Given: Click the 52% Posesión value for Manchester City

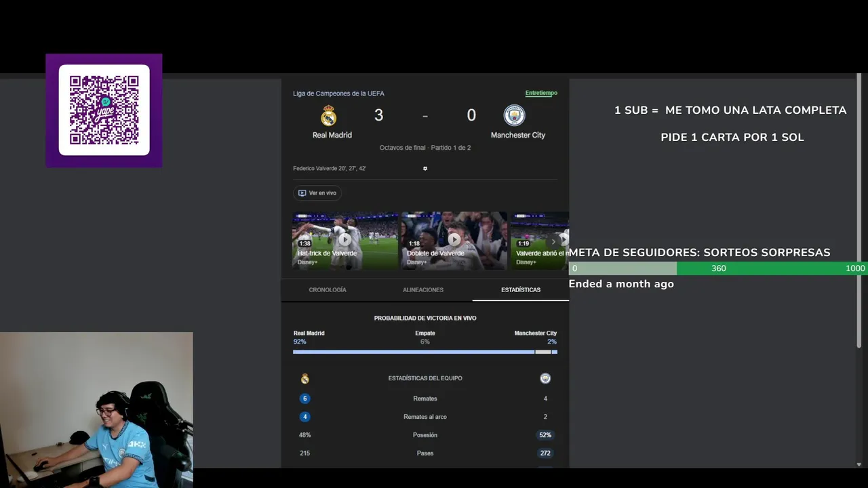Looking at the screenshot, I should pos(545,435).
